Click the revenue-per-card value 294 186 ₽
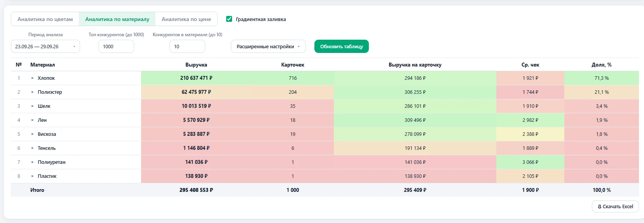 (x=415, y=78)
